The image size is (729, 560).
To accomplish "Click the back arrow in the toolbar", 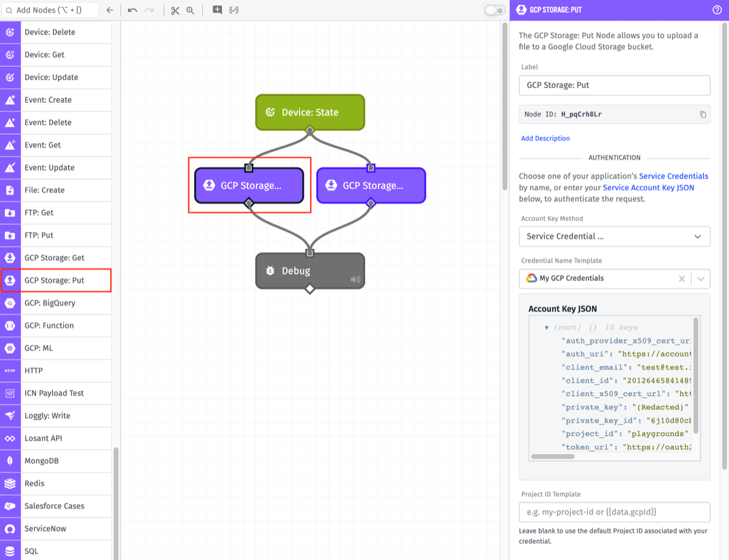I will click(109, 10).
